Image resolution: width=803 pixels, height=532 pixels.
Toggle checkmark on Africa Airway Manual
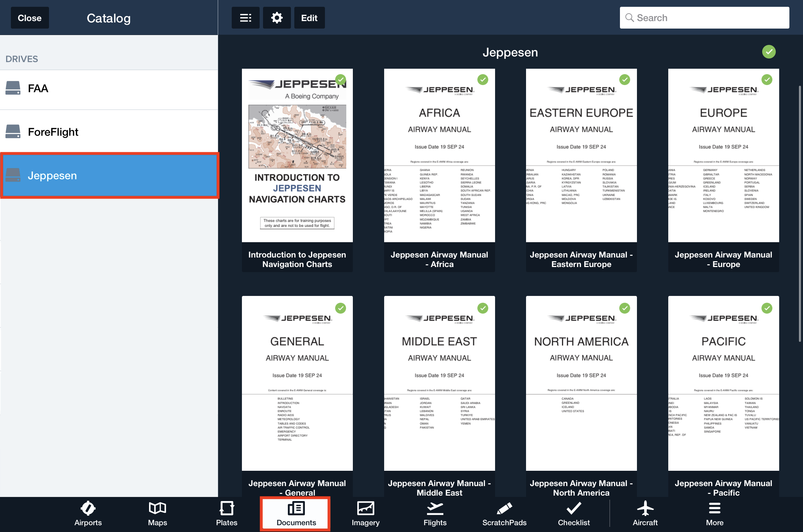(x=482, y=80)
